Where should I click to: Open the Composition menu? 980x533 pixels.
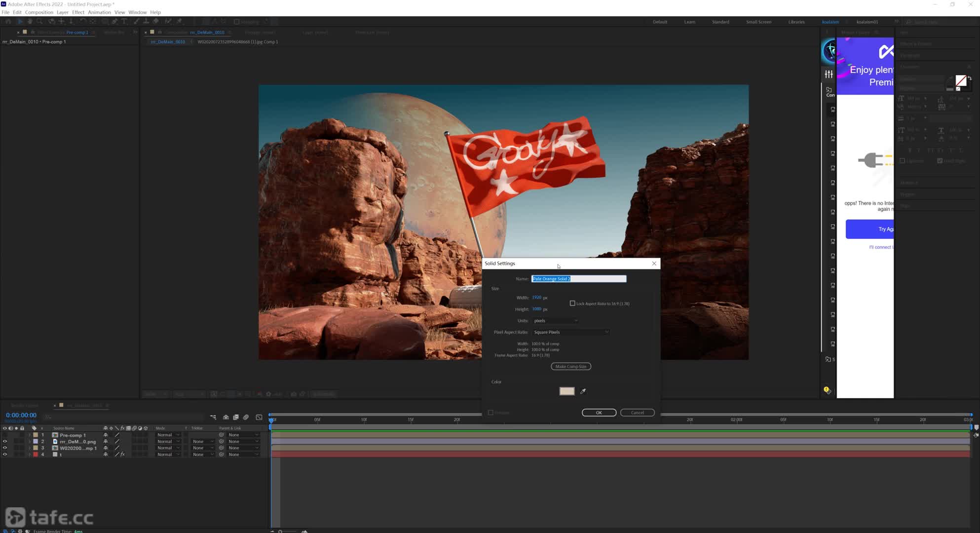tap(39, 12)
